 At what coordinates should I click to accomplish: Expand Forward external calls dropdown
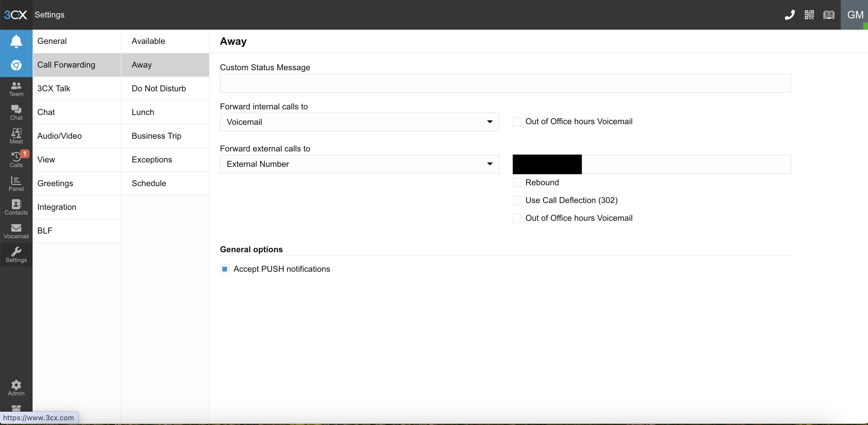[359, 164]
